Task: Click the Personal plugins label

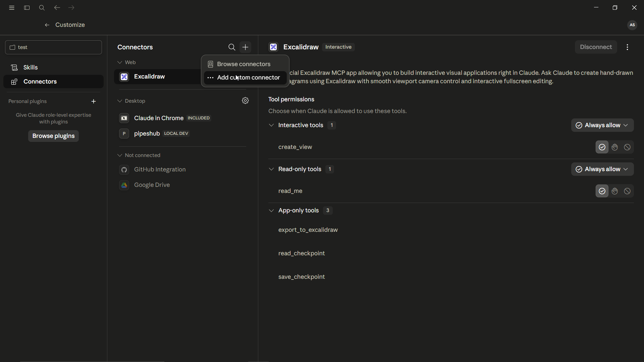Action: click(28, 101)
